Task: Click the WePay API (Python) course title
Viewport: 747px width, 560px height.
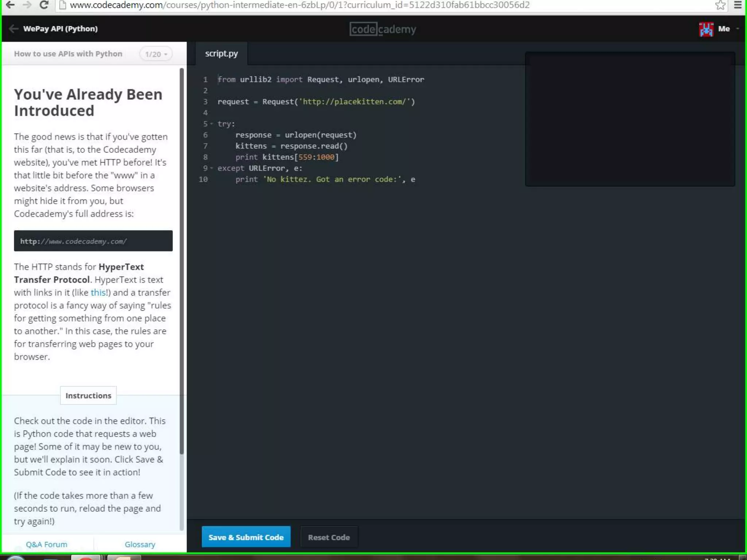Action: point(61,29)
